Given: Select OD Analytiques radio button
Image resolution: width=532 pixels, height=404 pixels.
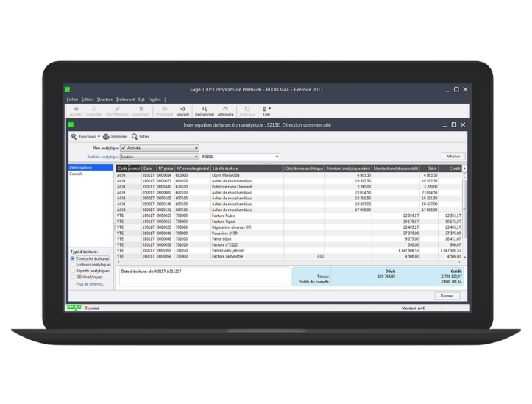Looking at the screenshot, I should pos(72,277).
